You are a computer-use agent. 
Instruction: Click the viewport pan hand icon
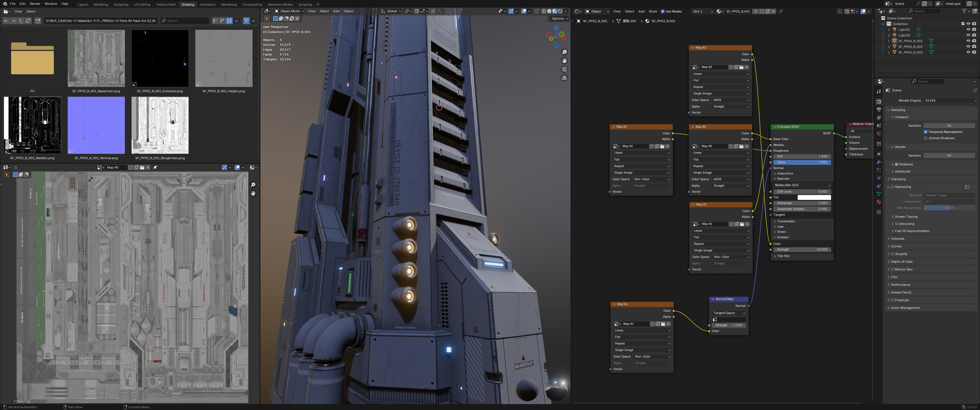pos(564,61)
